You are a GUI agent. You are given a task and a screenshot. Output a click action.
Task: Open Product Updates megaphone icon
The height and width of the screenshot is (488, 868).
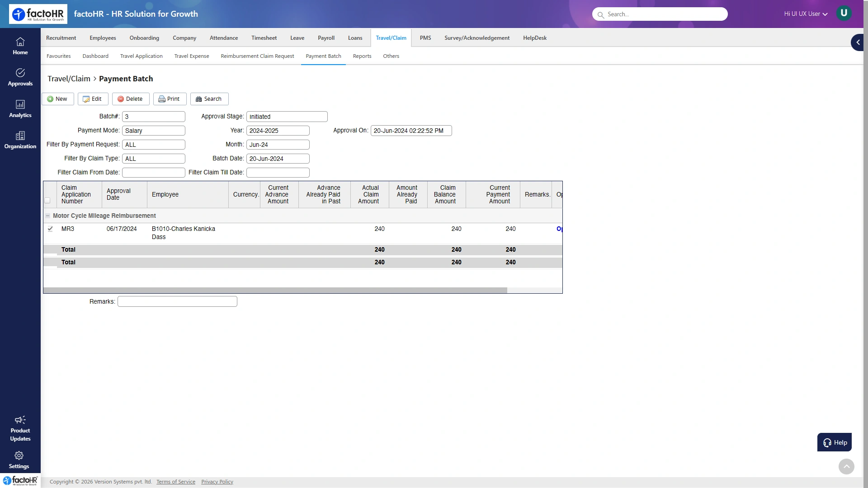pyautogui.click(x=20, y=420)
